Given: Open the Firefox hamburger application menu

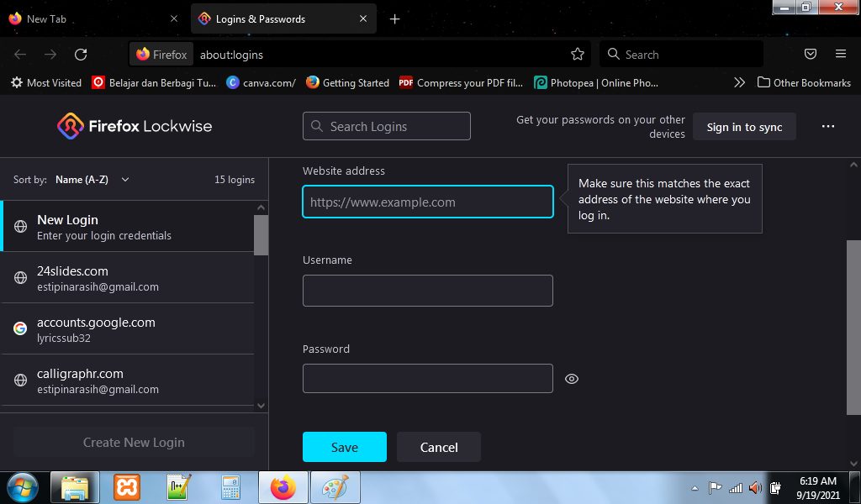Looking at the screenshot, I should tap(841, 55).
